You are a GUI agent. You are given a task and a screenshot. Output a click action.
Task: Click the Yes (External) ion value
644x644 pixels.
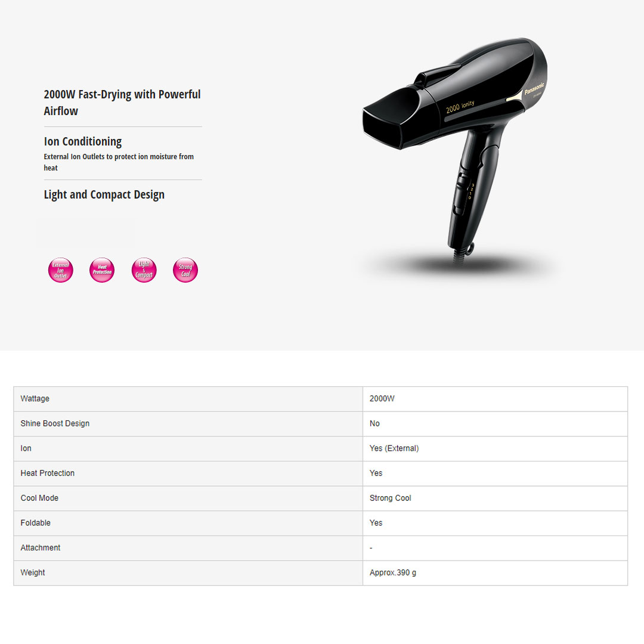394,448
